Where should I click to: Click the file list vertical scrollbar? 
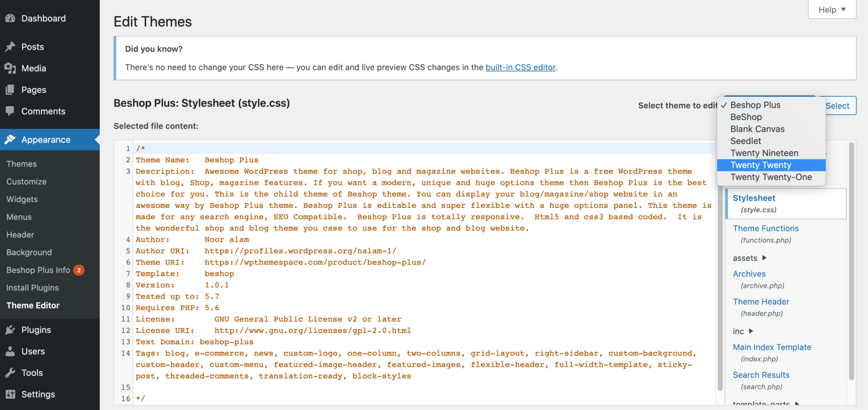click(851, 261)
